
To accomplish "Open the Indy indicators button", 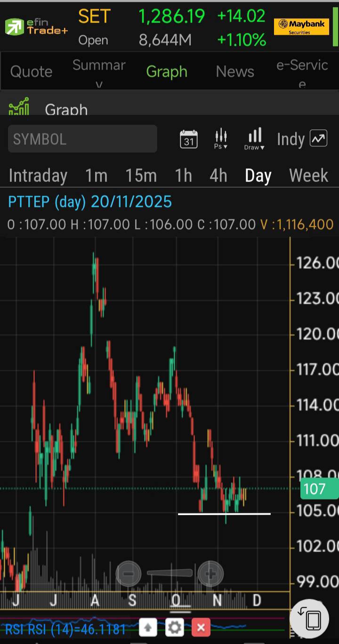I will (291, 139).
